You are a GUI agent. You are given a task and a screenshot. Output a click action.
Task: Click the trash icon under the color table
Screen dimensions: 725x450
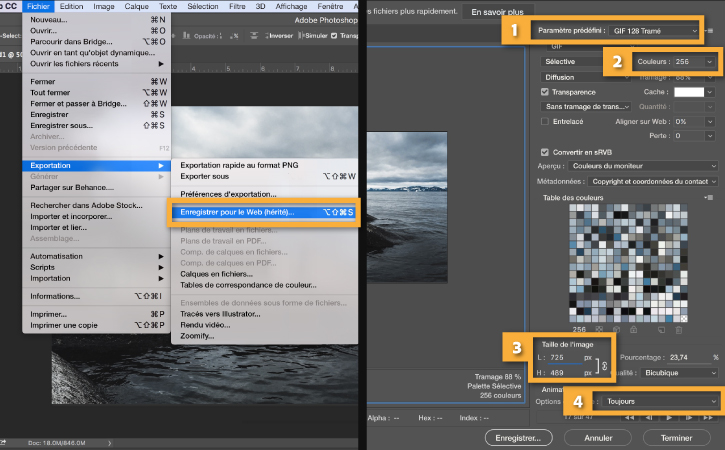tap(677, 328)
